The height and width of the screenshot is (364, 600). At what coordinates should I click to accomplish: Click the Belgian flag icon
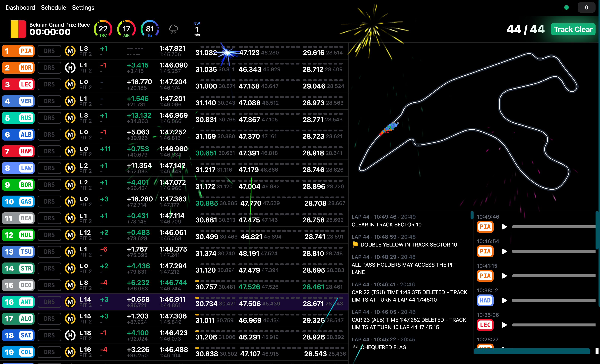[18, 29]
